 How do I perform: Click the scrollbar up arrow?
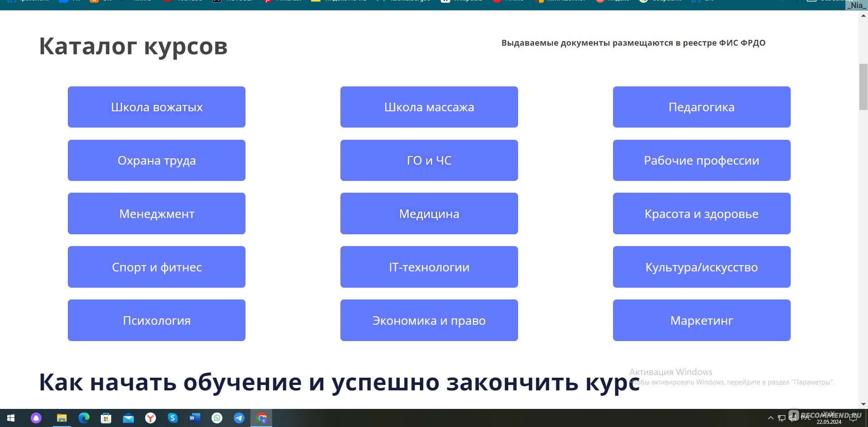coord(863,15)
